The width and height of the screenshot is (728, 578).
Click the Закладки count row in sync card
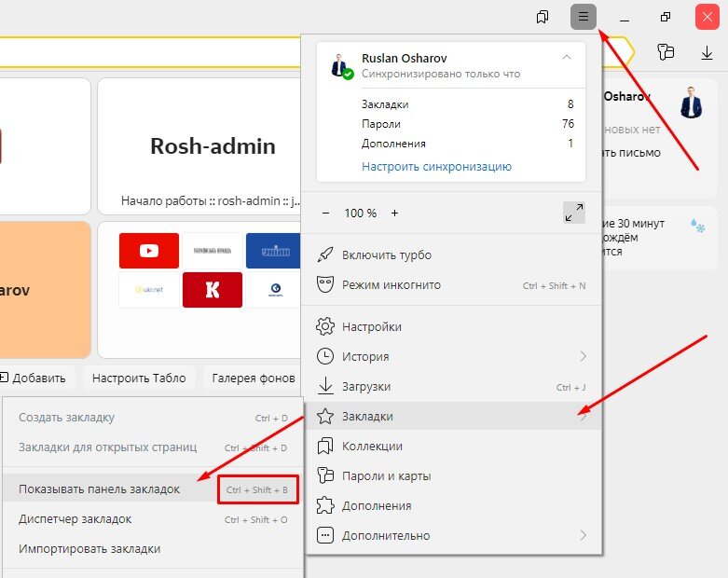coord(468,104)
